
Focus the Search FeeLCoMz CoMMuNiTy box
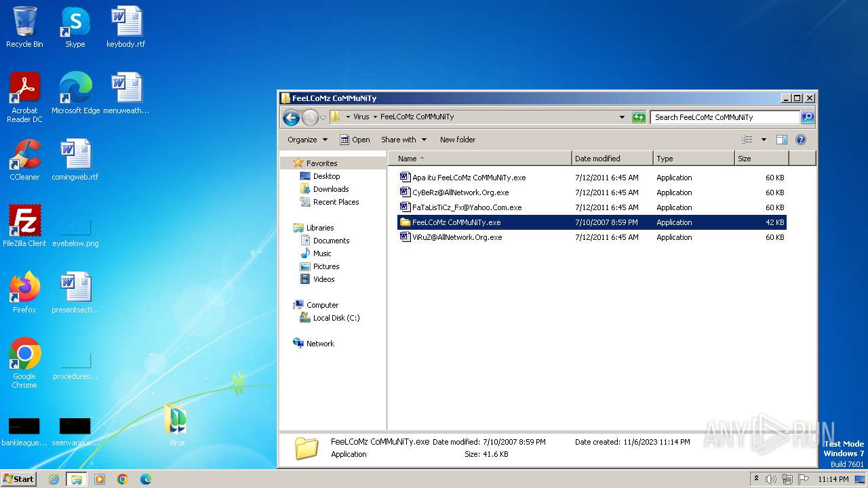tap(726, 117)
